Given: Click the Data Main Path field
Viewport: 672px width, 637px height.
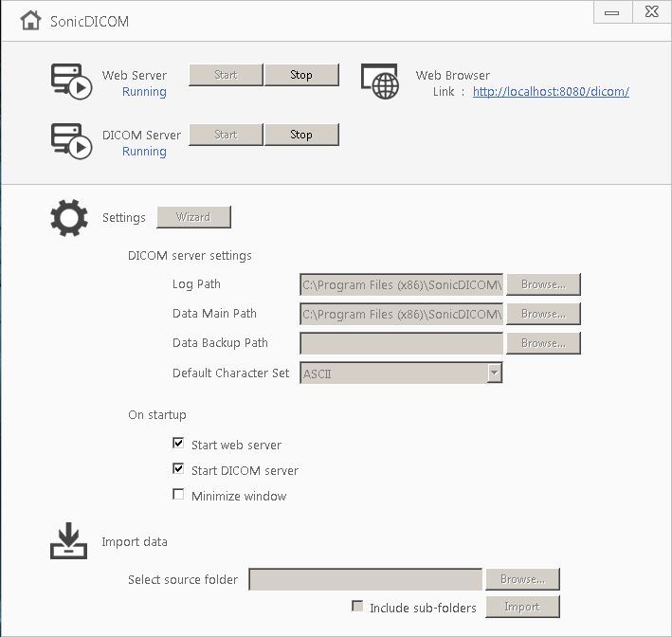Looking at the screenshot, I should (401, 314).
